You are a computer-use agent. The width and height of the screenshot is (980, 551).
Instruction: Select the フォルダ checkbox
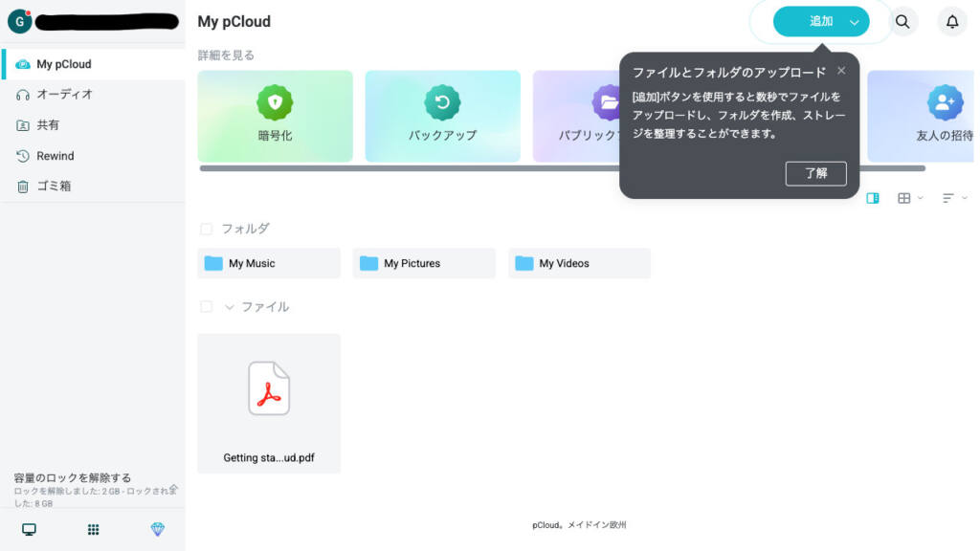pyautogui.click(x=207, y=229)
